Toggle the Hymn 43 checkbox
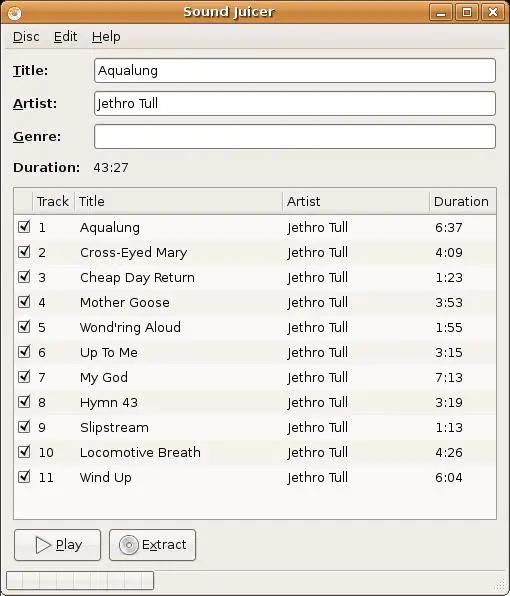510x596 pixels. (x=24, y=402)
